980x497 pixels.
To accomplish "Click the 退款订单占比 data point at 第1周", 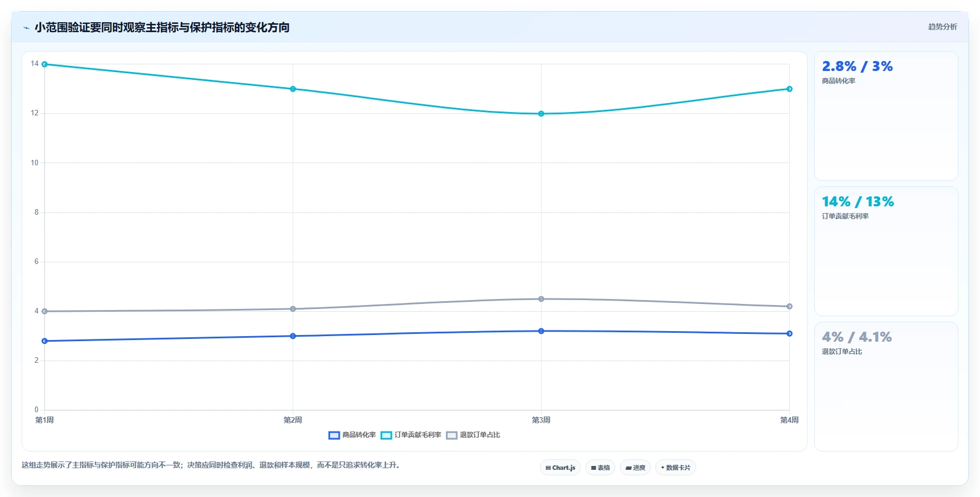I will [44, 311].
